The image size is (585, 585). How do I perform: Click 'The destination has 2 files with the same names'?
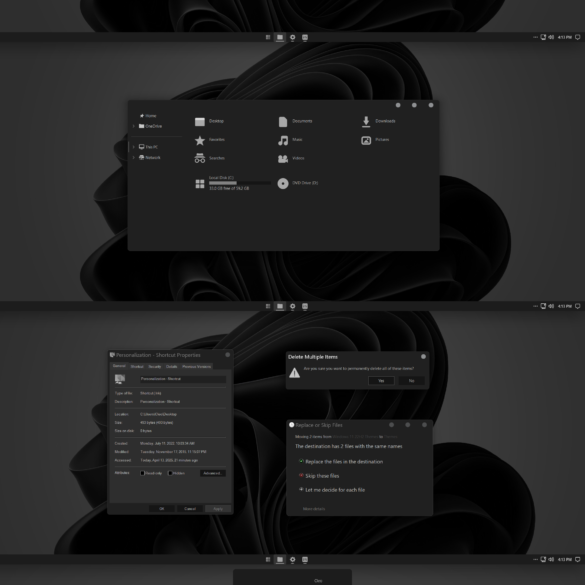(x=348, y=446)
